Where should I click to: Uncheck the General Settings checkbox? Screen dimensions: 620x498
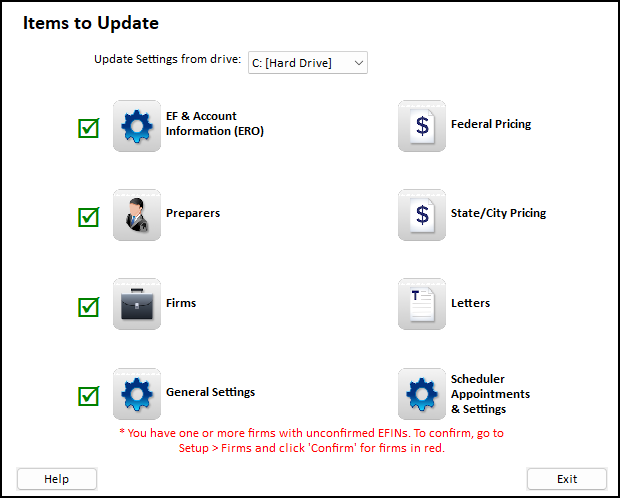coord(89,396)
